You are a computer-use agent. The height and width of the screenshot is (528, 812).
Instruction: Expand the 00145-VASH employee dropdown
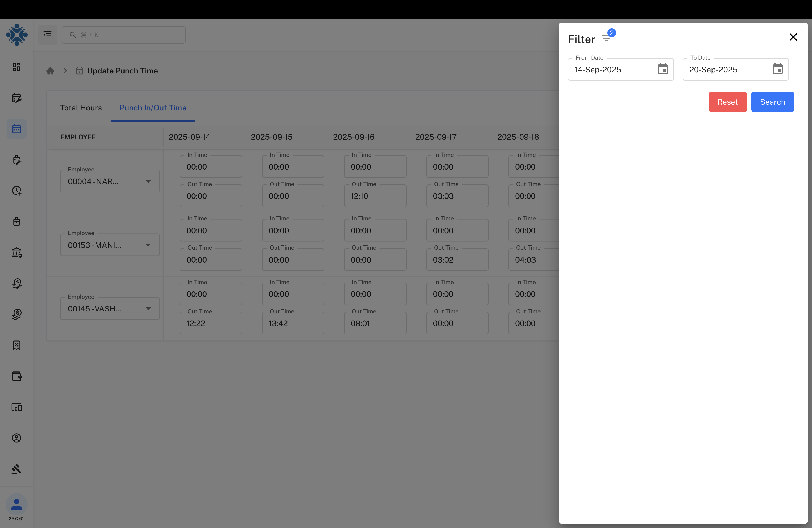(148, 308)
